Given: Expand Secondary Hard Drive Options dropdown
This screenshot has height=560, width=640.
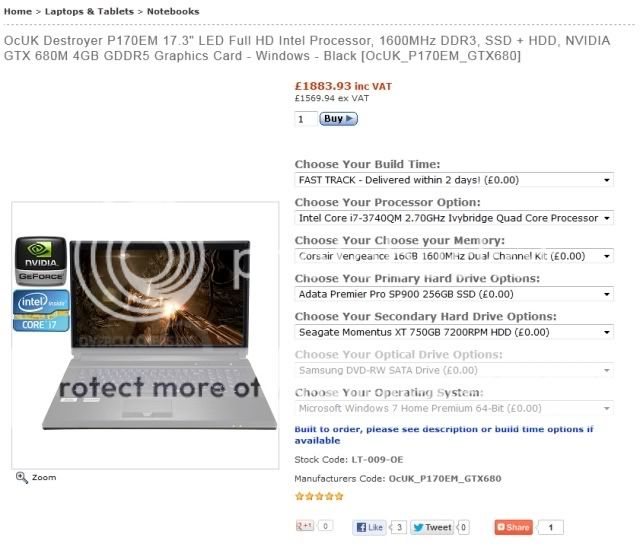Looking at the screenshot, I should click(454, 332).
